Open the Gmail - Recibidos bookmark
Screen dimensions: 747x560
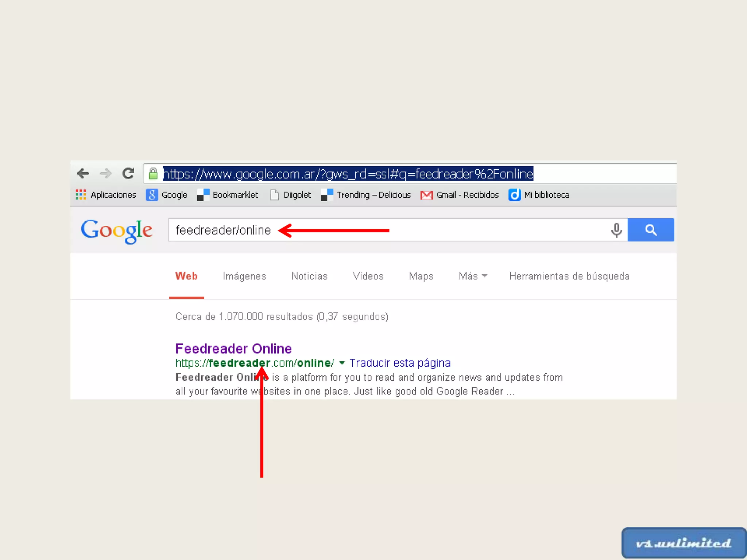click(460, 195)
